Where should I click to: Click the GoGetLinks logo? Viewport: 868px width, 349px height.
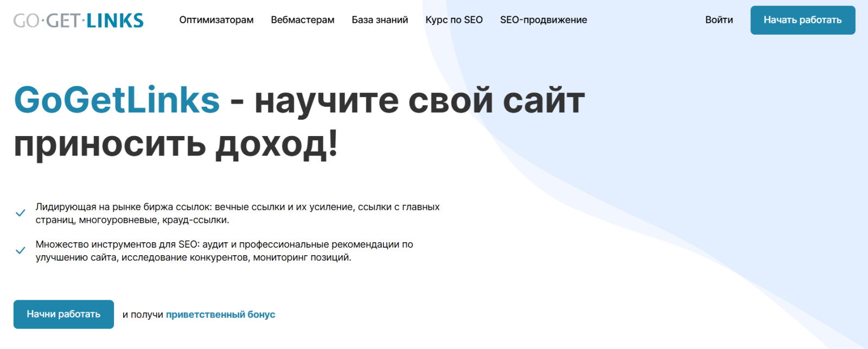click(x=79, y=21)
